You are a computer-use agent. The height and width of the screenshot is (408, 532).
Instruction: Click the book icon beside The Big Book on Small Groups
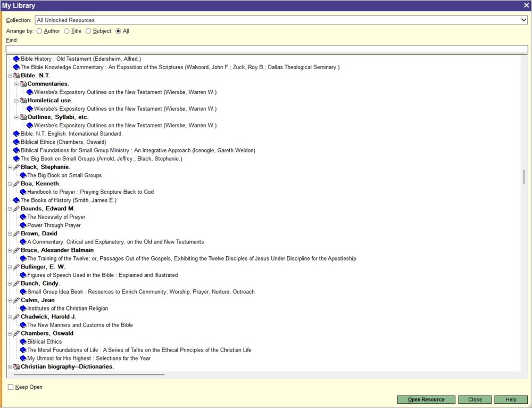pos(23,175)
